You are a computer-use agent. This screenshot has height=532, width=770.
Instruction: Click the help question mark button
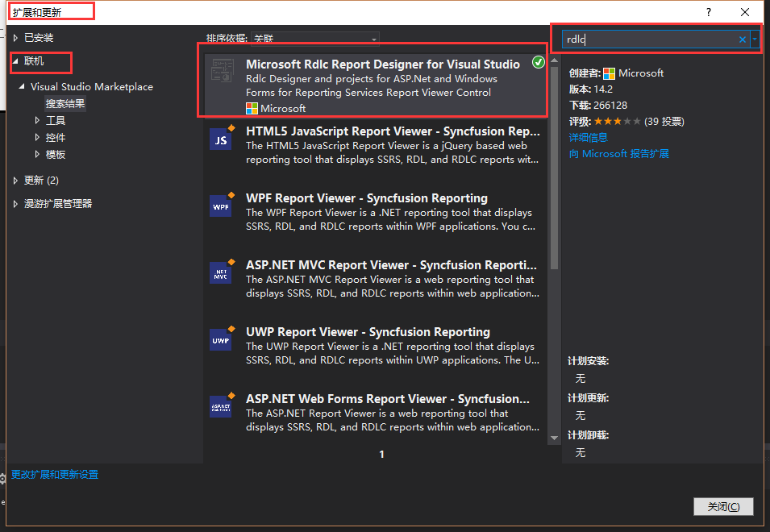point(709,12)
